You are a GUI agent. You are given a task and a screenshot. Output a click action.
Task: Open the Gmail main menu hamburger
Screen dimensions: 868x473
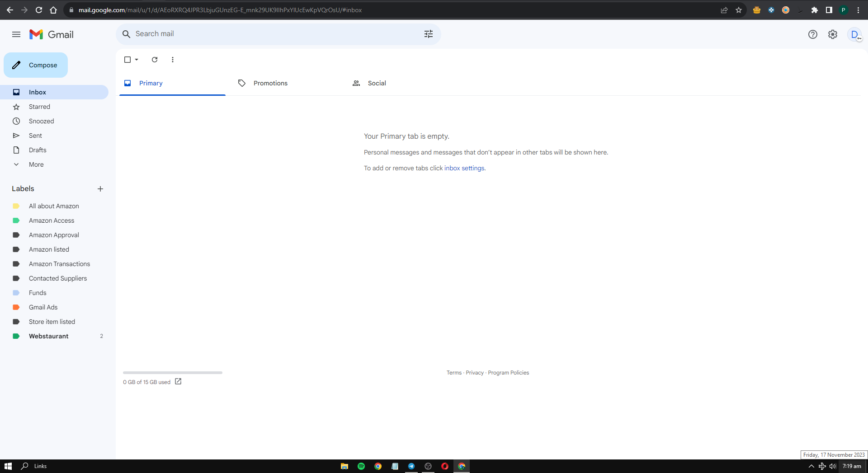(16, 34)
